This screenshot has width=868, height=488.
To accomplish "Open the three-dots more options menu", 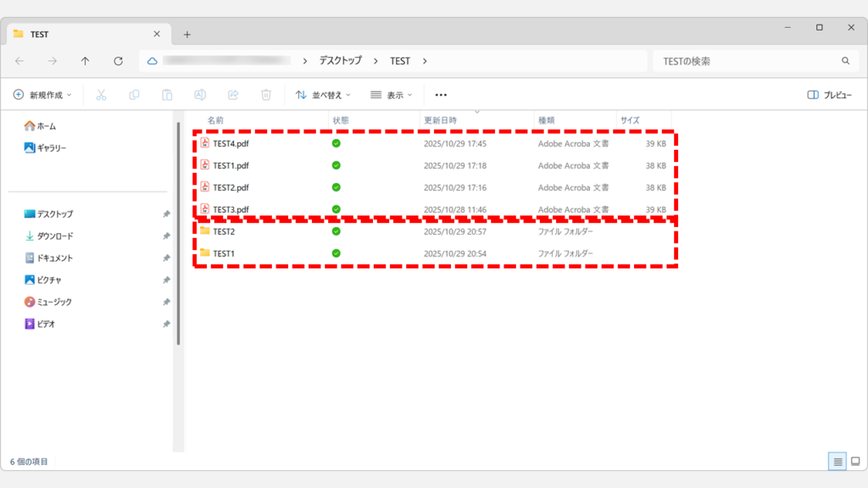I will (441, 95).
